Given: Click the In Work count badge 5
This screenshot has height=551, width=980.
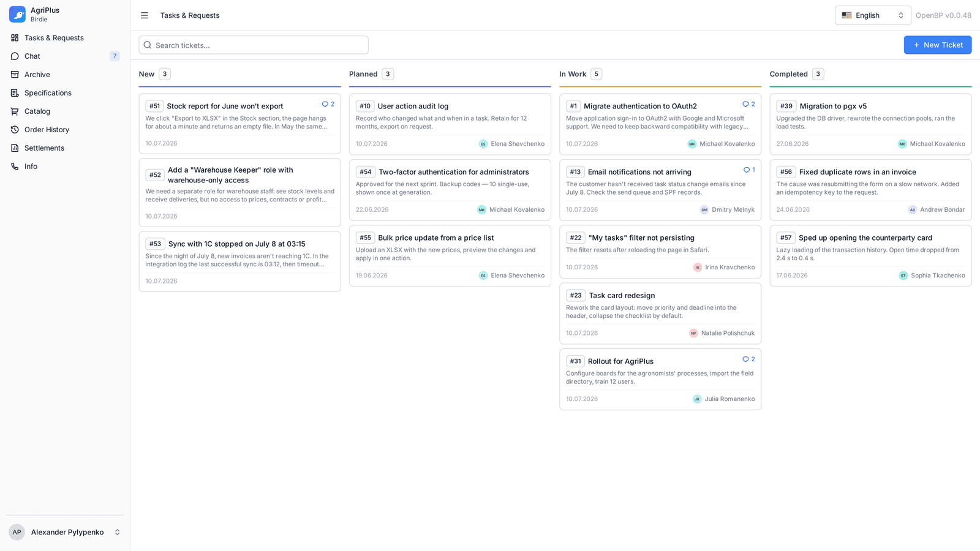Looking at the screenshot, I should coord(597,74).
